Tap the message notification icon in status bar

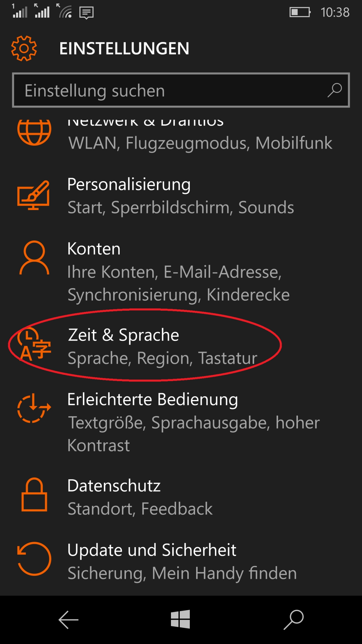(86, 13)
